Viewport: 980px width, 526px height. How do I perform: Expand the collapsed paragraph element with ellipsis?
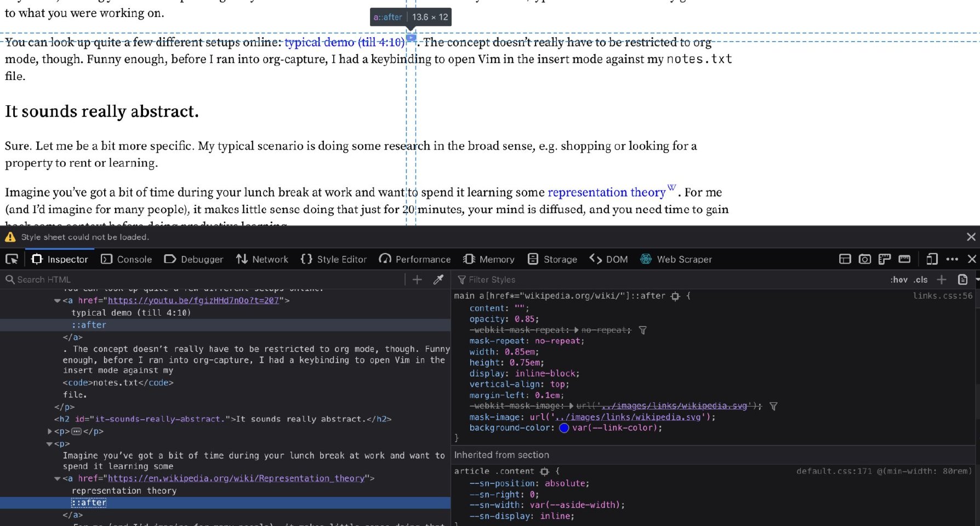tap(50, 431)
